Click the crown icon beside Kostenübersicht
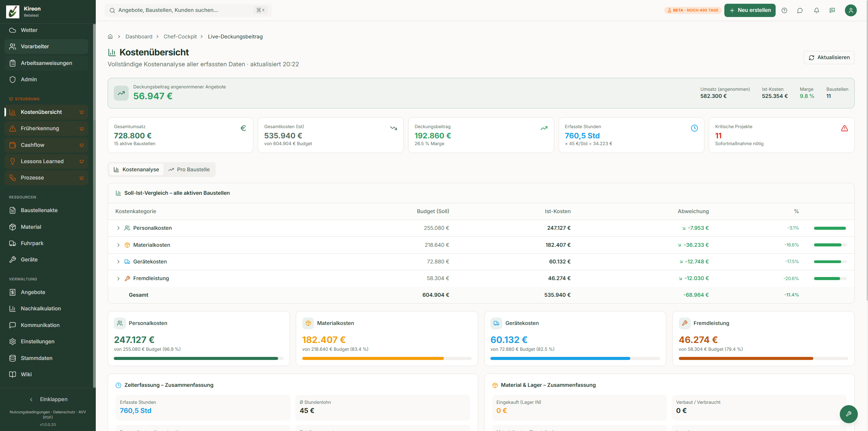The height and width of the screenshot is (431, 868). (x=82, y=112)
